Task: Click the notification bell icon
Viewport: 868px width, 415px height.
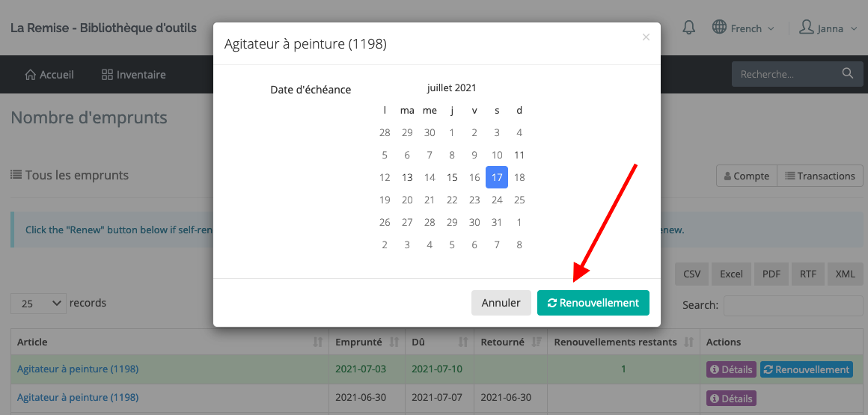Action: click(689, 28)
